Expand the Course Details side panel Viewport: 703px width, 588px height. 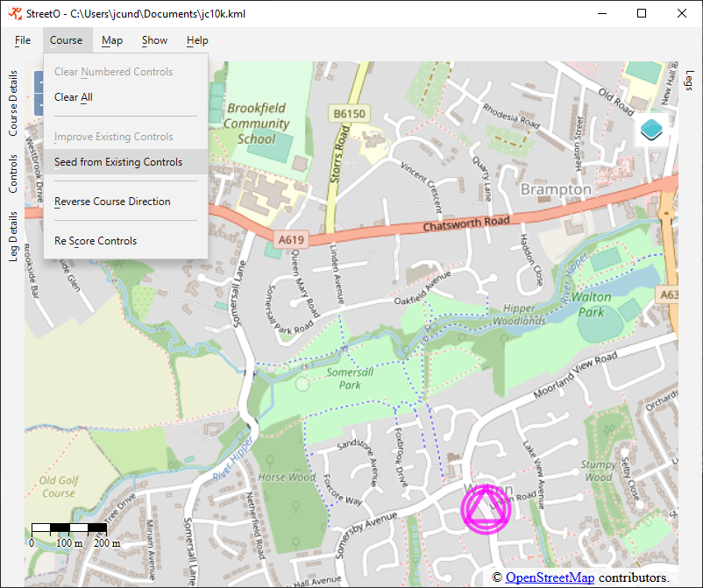click(13, 103)
